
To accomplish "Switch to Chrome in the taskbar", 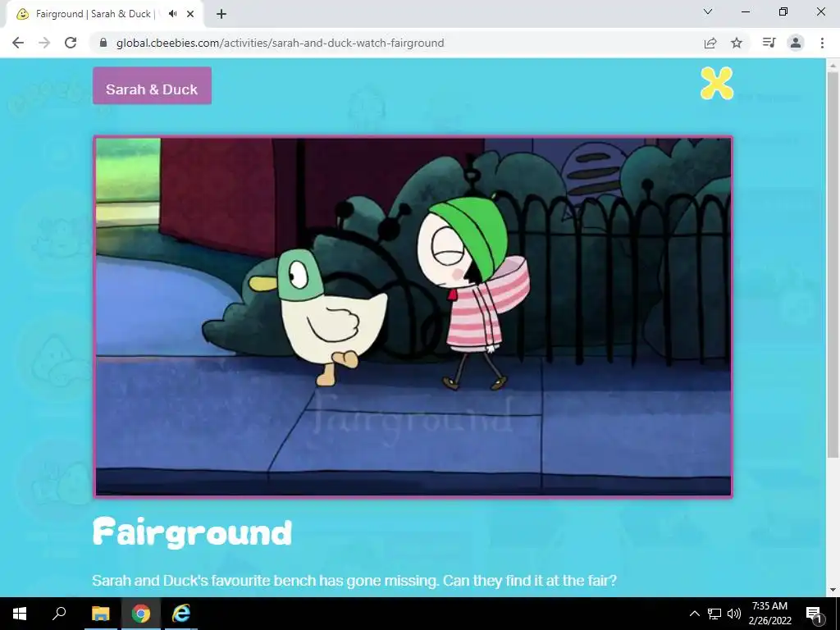I will point(141,614).
